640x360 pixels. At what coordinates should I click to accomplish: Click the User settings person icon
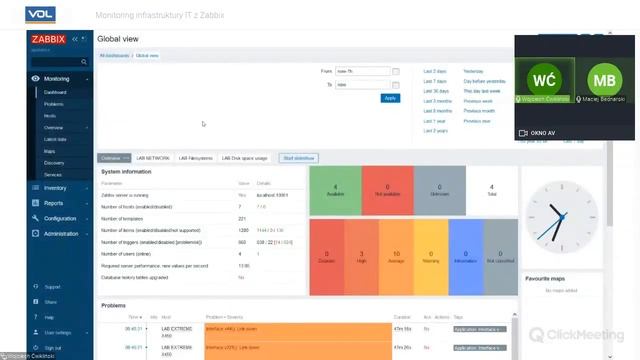pyautogui.click(x=36, y=332)
